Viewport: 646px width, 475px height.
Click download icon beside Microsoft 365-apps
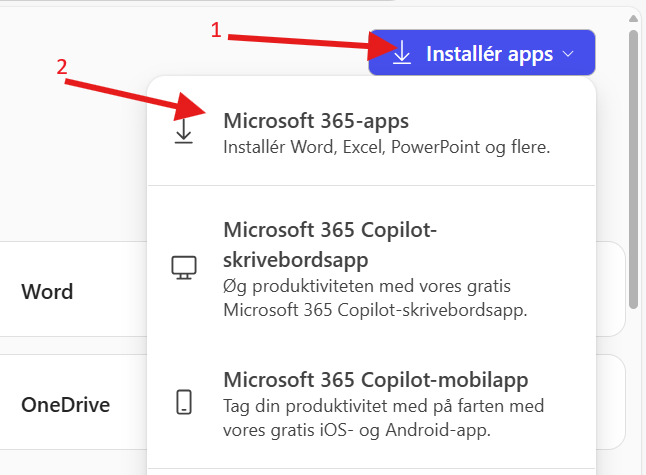click(183, 133)
